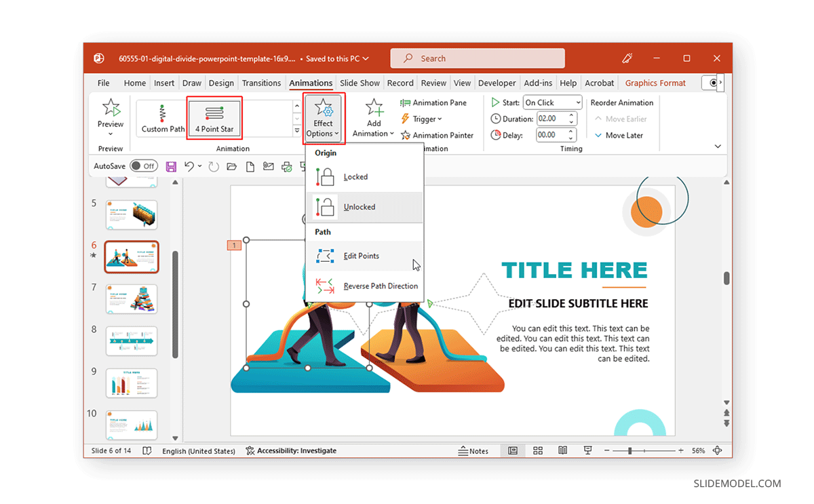Click the Email attachment icon
Image resolution: width=814 pixels, height=504 pixels.
[x=269, y=166]
